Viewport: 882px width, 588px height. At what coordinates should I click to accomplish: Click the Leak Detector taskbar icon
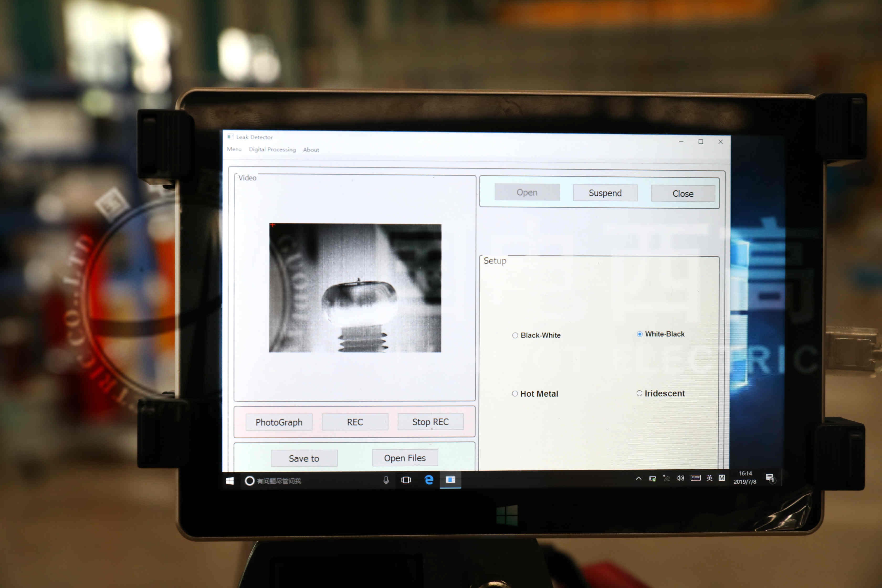(x=450, y=480)
